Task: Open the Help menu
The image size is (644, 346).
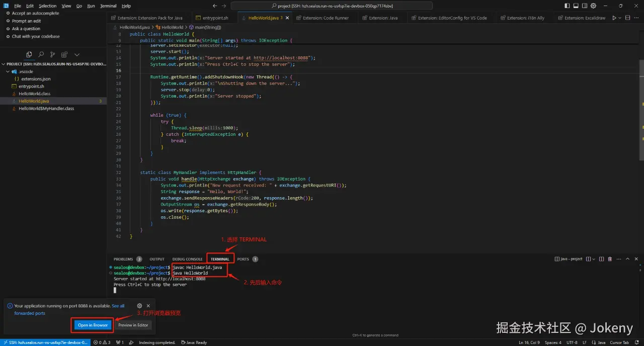Action: coord(126,6)
